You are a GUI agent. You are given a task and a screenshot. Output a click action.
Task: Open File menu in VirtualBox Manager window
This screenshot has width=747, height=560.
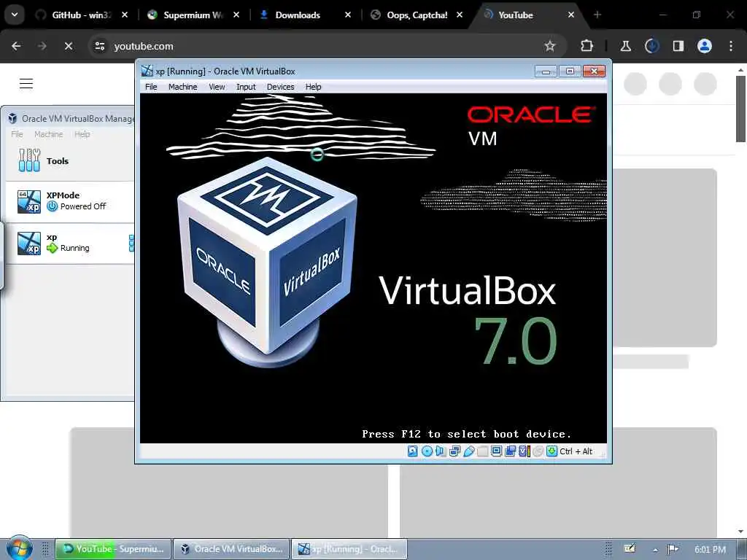[x=18, y=134]
